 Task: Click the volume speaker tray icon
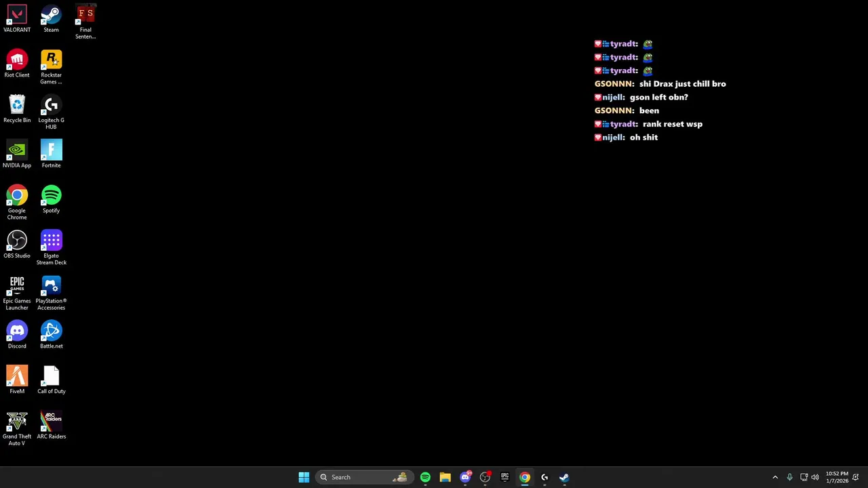[815, 477]
